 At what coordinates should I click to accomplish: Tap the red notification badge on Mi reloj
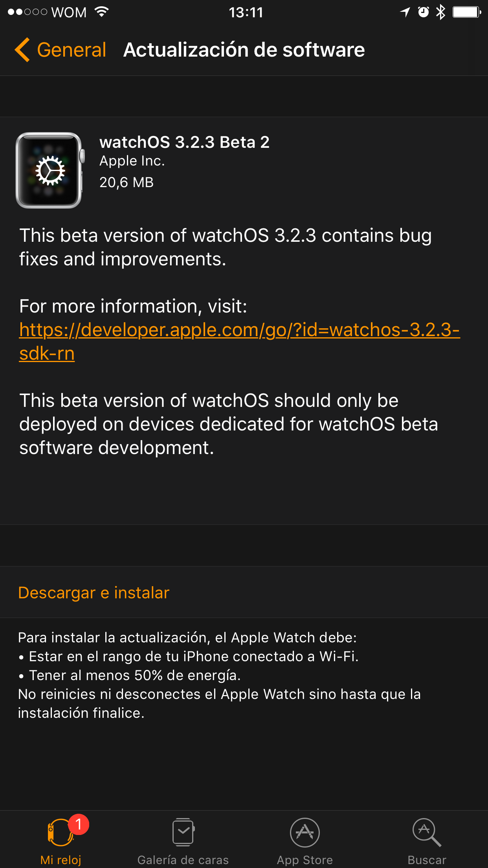pos(79,824)
